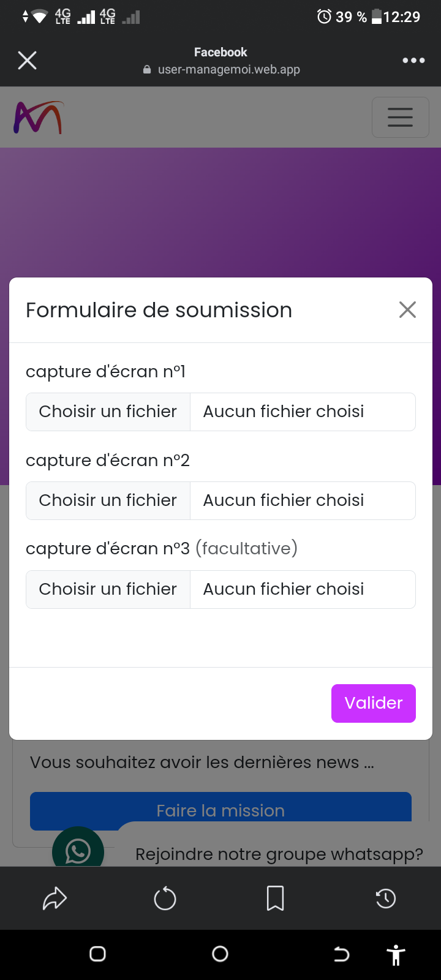Choose a file for capture d'écran n°2
The width and height of the screenshot is (441, 980).
coord(108,500)
